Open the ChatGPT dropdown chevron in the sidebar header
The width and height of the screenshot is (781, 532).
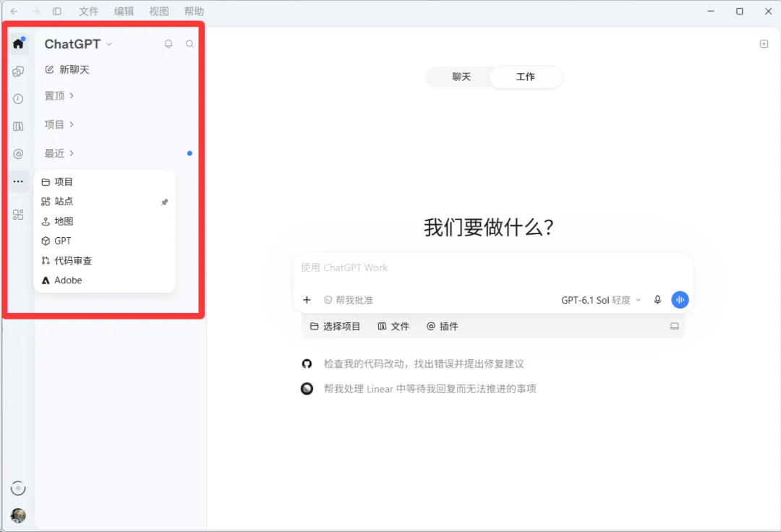pos(109,44)
